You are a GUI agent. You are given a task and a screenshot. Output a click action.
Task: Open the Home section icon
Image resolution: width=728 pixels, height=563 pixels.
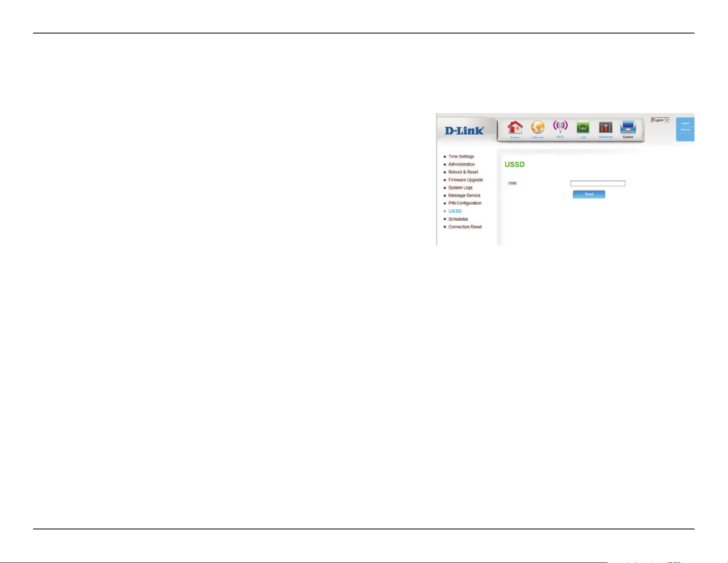point(515,128)
